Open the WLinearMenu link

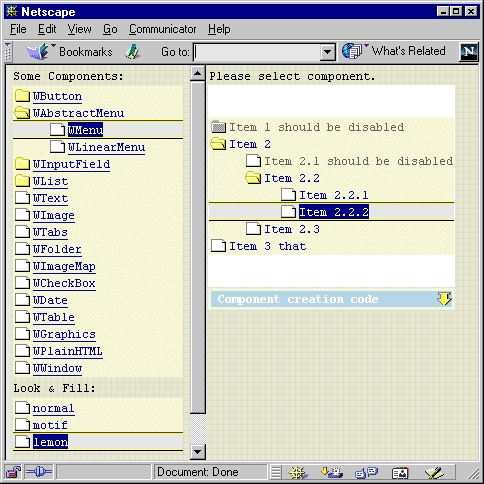[106, 147]
